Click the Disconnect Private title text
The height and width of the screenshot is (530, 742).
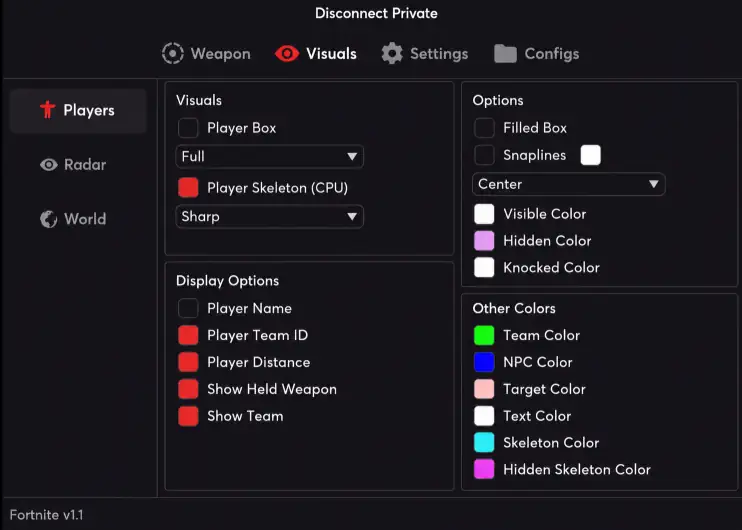tap(376, 13)
